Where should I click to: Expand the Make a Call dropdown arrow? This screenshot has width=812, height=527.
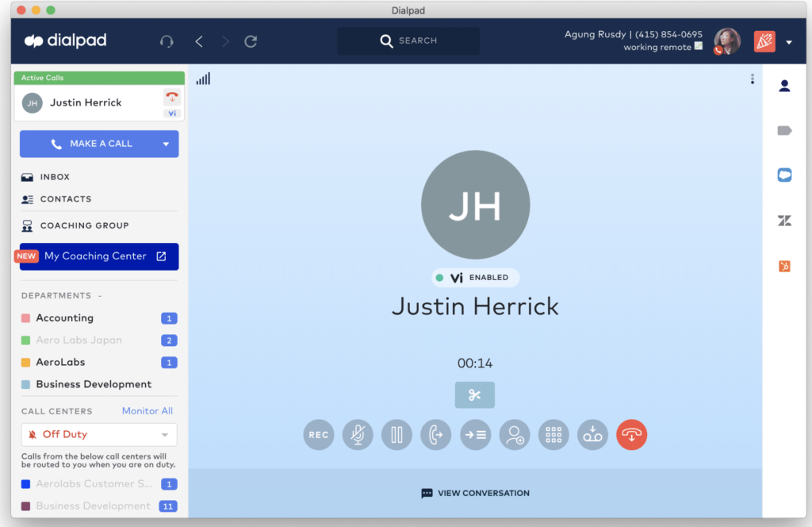(x=166, y=144)
